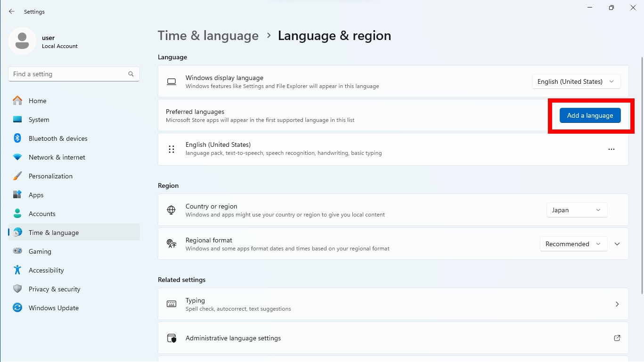Click the search magnifier in Find a setting
The image size is (644, 362).
click(130, 74)
